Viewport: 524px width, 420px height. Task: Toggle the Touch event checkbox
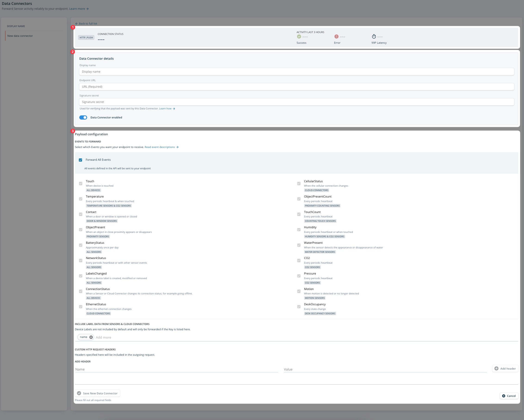[x=81, y=184]
